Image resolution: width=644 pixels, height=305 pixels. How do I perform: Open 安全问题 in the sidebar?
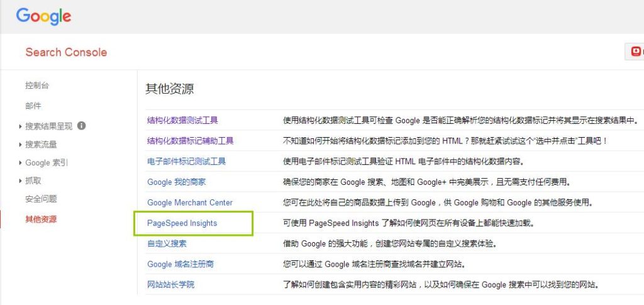tap(41, 199)
